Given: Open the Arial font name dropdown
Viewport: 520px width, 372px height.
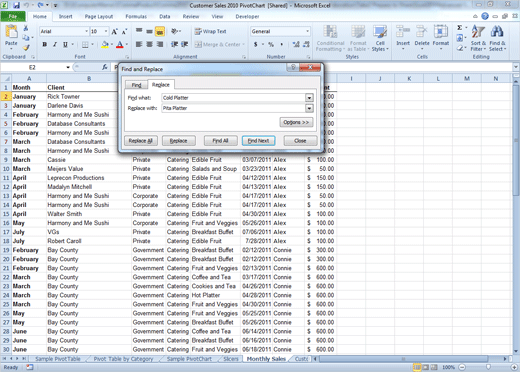Looking at the screenshot, I should (87, 31).
